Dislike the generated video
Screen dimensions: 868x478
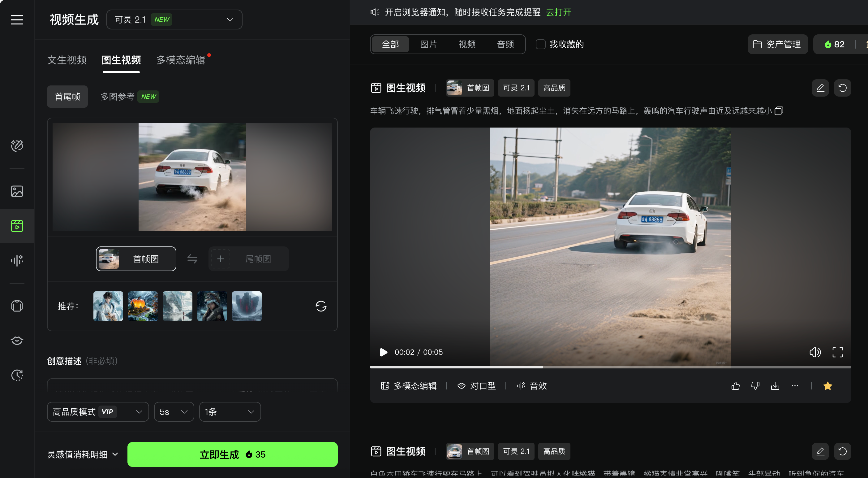tap(755, 386)
